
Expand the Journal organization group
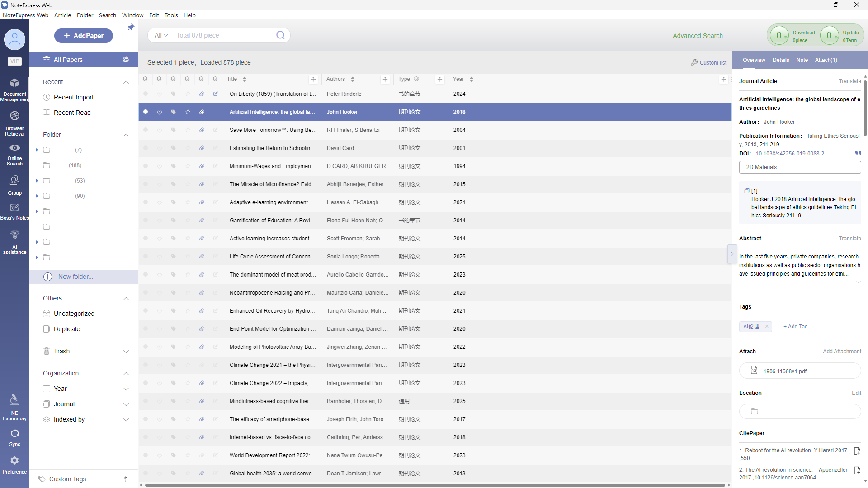(126, 404)
